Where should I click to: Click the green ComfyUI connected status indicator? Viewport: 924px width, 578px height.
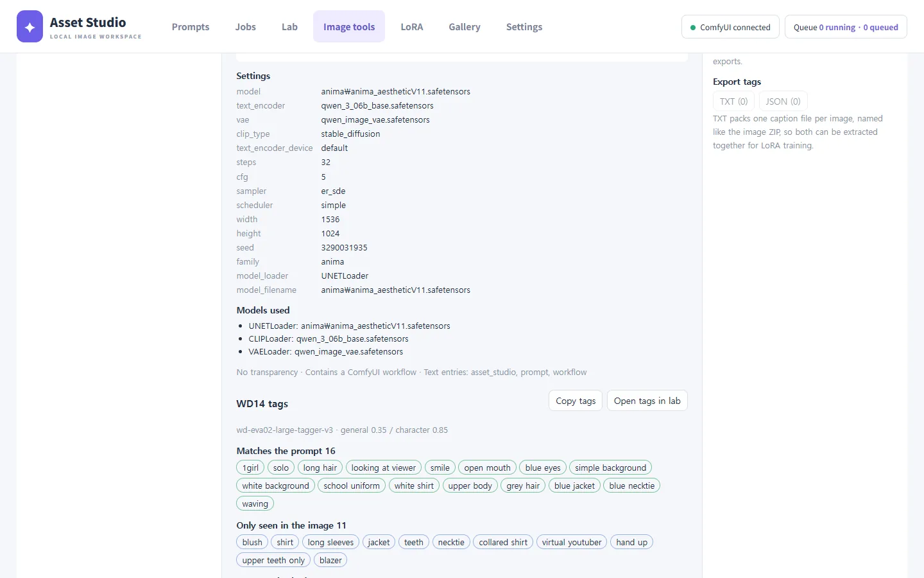(730, 27)
